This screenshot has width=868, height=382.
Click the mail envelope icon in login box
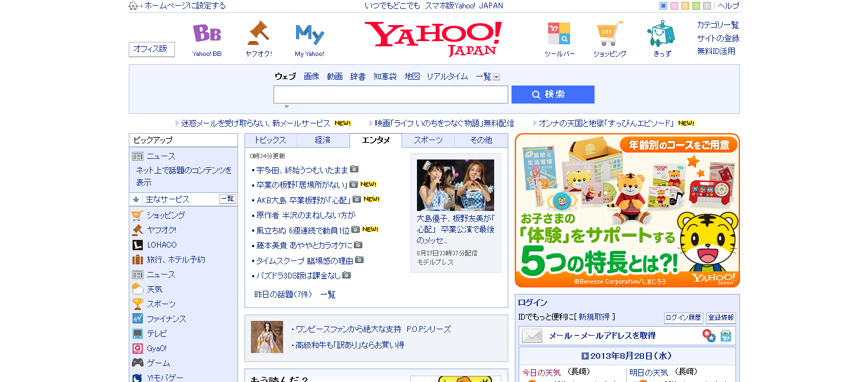532,336
